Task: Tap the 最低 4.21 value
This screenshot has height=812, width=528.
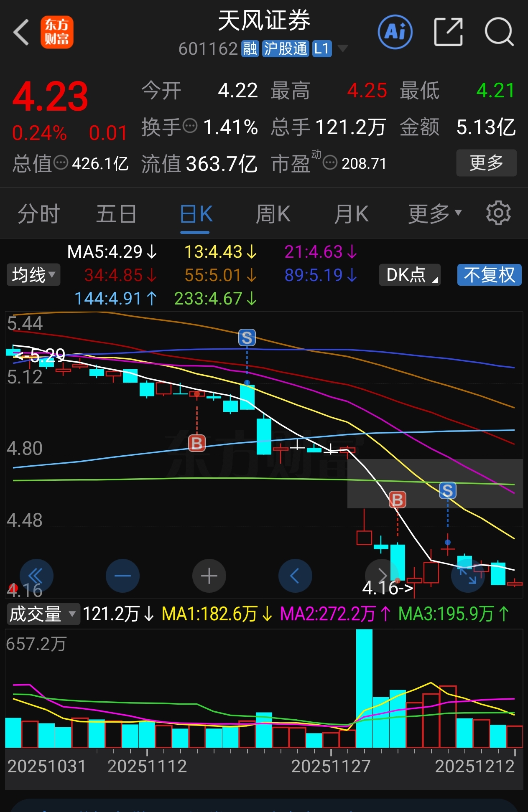Action: click(496, 90)
